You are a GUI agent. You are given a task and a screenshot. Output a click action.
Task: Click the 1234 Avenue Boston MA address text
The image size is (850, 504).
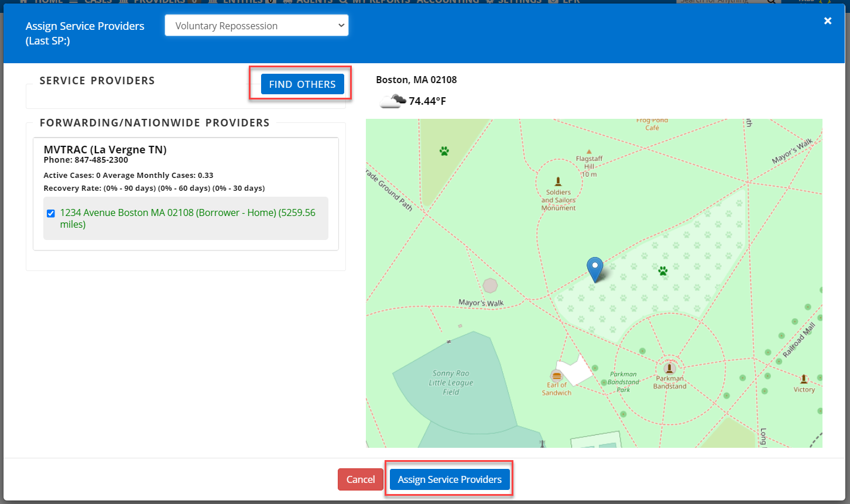coord(187,218)
